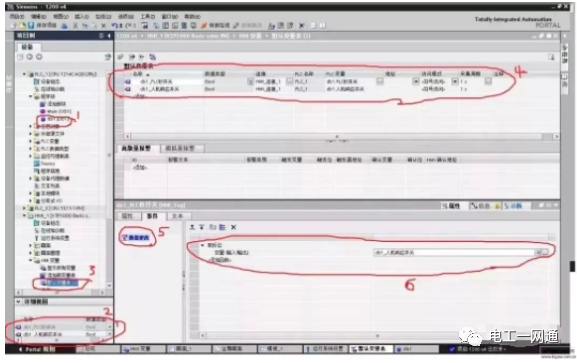
Task: Collapse the HMI 变量 folder
Action: 31,260
